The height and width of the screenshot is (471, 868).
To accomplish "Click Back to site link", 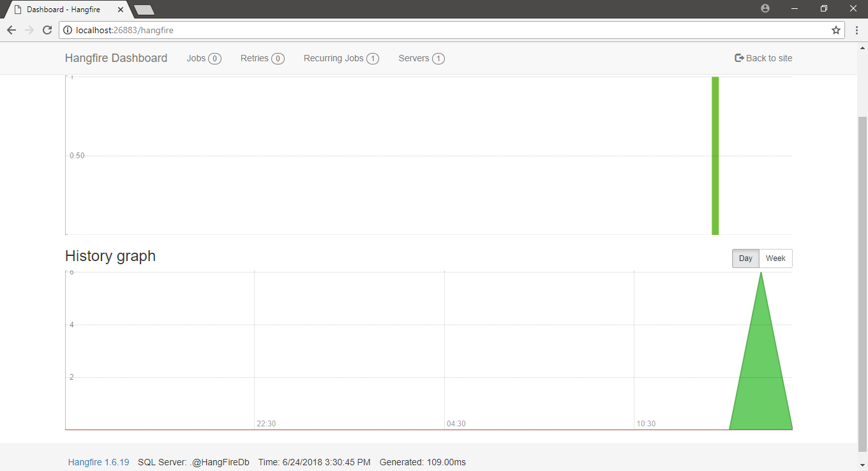I will pyautogui.click(x=763, y=58).
